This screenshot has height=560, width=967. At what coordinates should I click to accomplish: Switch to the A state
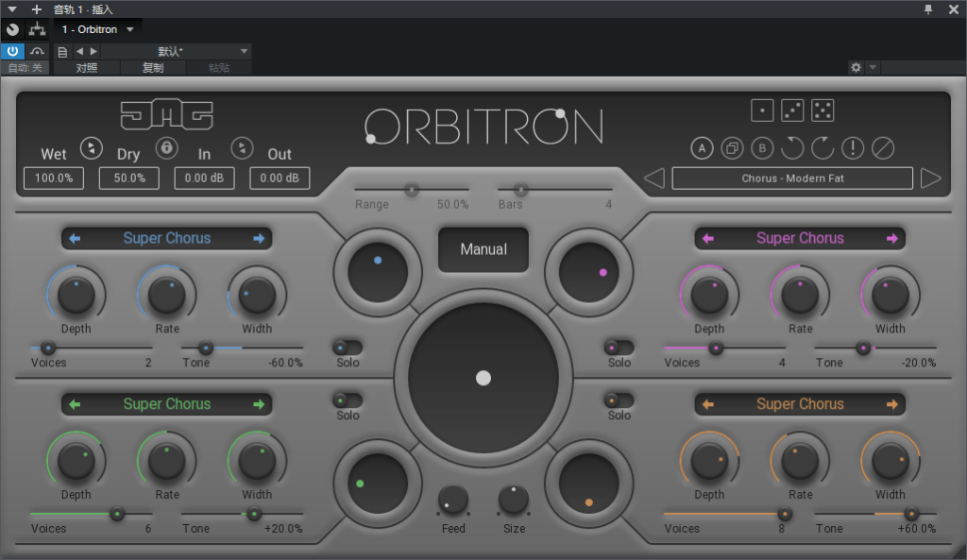pyautogui.click(x=702, y=148)
